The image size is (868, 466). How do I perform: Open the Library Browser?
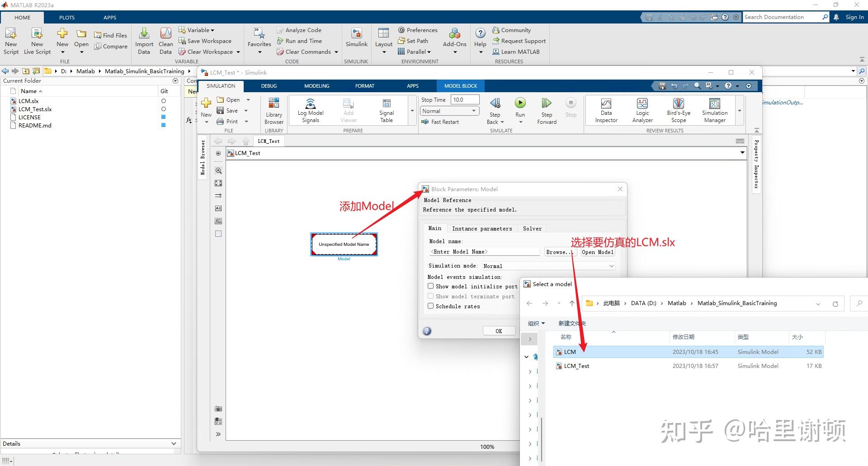[274, 110]
